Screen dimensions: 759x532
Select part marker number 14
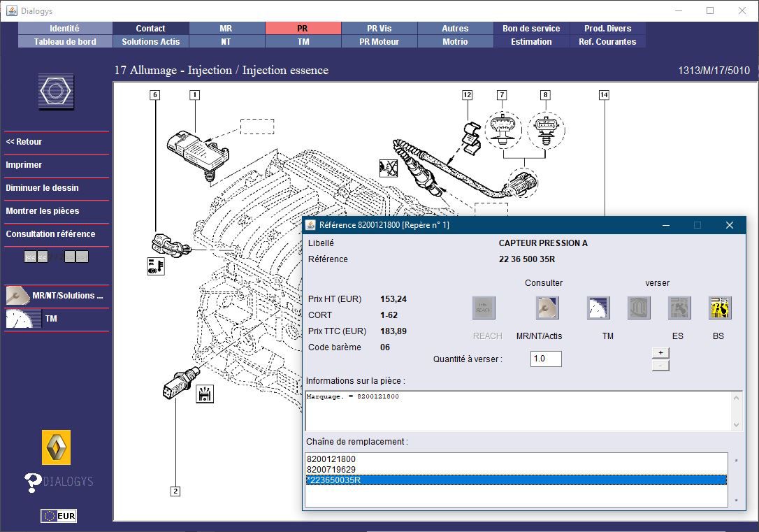point(604,95)
